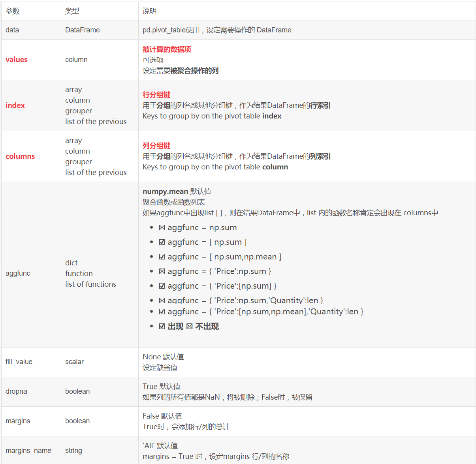Select the 类型 column header

[71, 11]
